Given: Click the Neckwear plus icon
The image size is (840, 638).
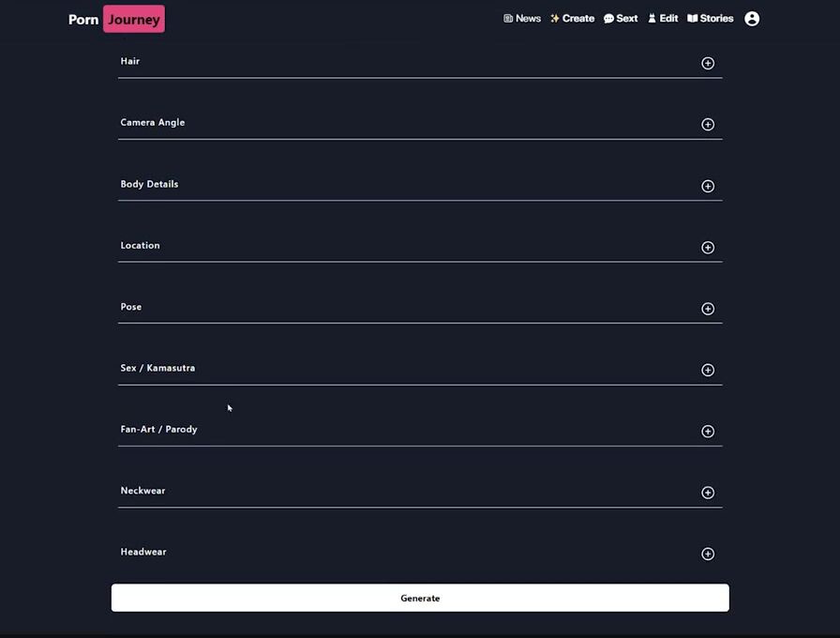Looking at the screenshot, I should click(708, 493).
